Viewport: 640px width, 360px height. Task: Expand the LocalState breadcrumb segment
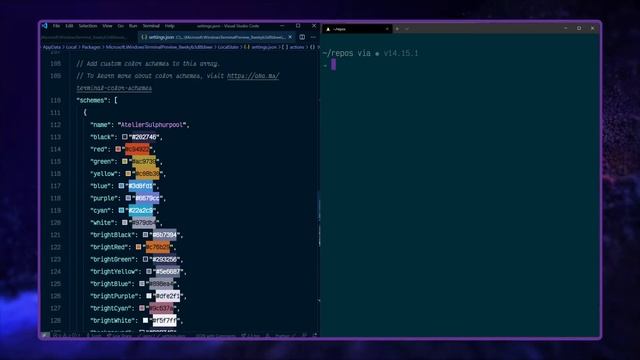point(228,47)
